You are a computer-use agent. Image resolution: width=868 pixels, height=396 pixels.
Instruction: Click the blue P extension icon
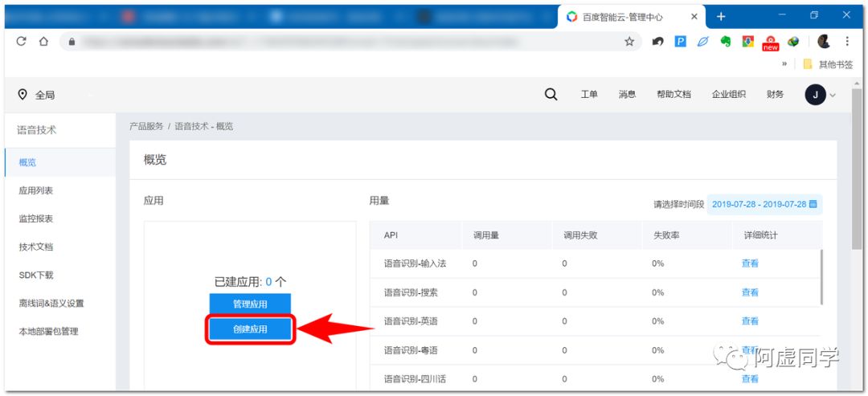click(x=681, y=42)
